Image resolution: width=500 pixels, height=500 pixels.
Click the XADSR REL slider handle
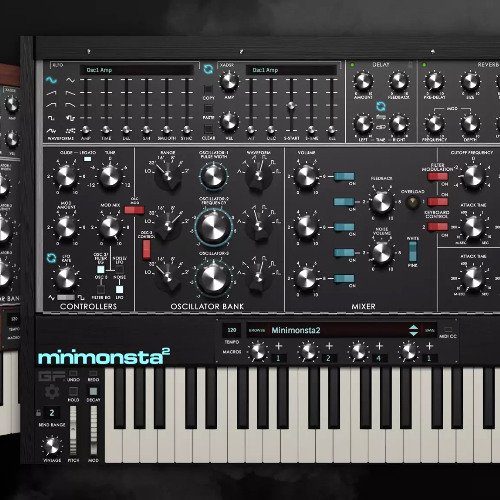point(332,129)
